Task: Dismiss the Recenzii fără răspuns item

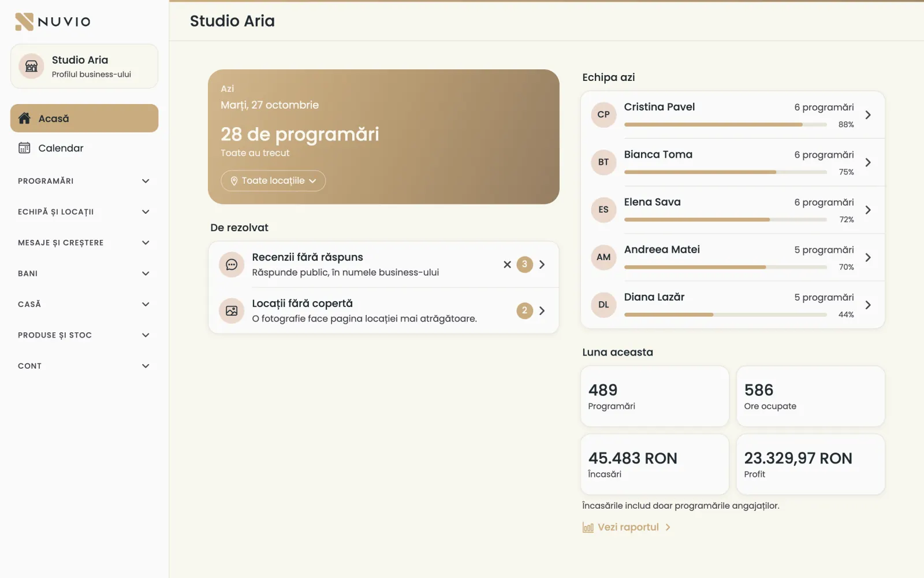Action: pyautogui.click(x=507, y=264)
